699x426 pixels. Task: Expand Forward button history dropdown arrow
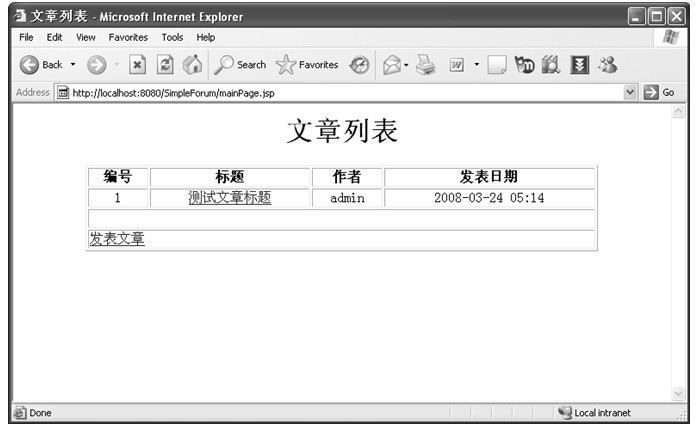(x=117, y=65)
